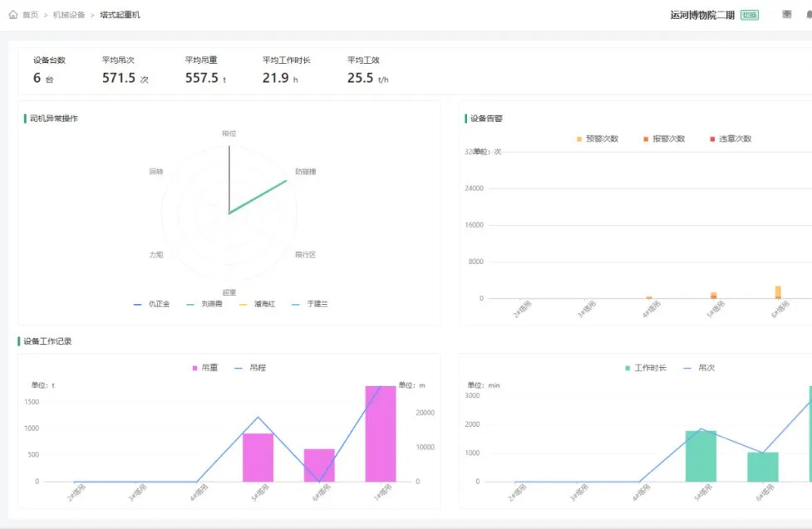Screen dimensions: 812x529
Task: Click the 防碰撞 axis label on radar
Action: pos(306,171)
